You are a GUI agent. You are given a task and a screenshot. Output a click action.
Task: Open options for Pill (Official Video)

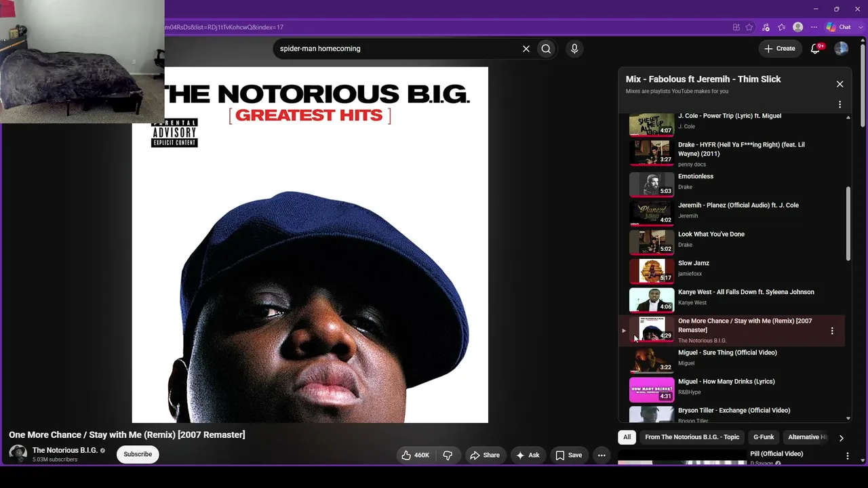(x=847, y=456)
